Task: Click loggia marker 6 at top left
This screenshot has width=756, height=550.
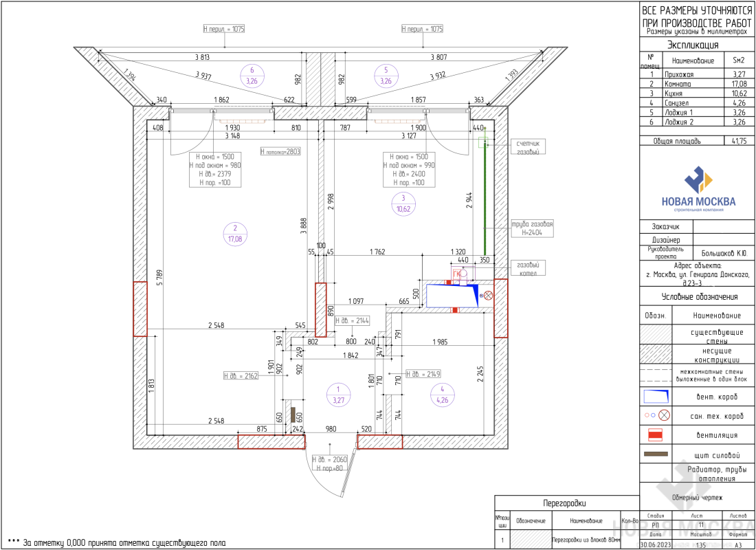Action: (252, 76)
